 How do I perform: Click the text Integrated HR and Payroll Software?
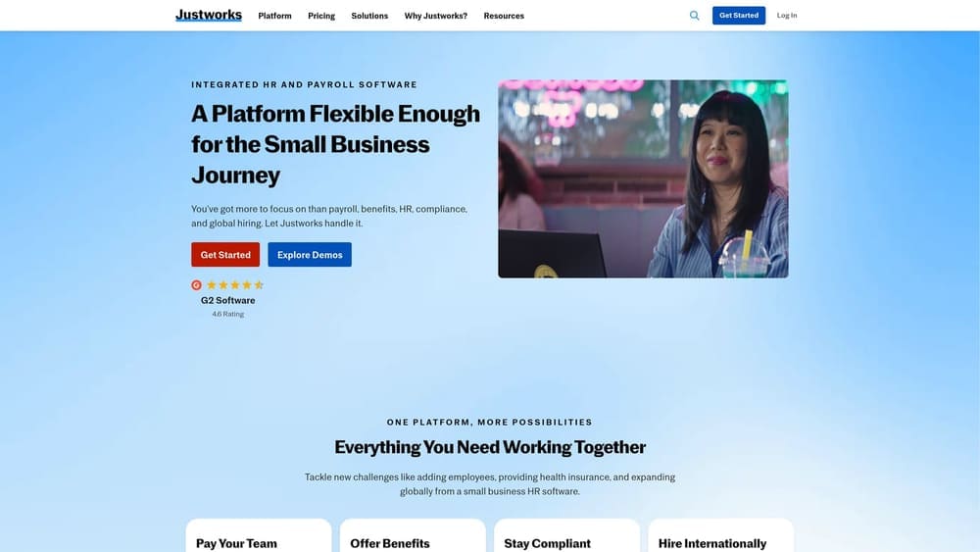click(x=305, y=84)
